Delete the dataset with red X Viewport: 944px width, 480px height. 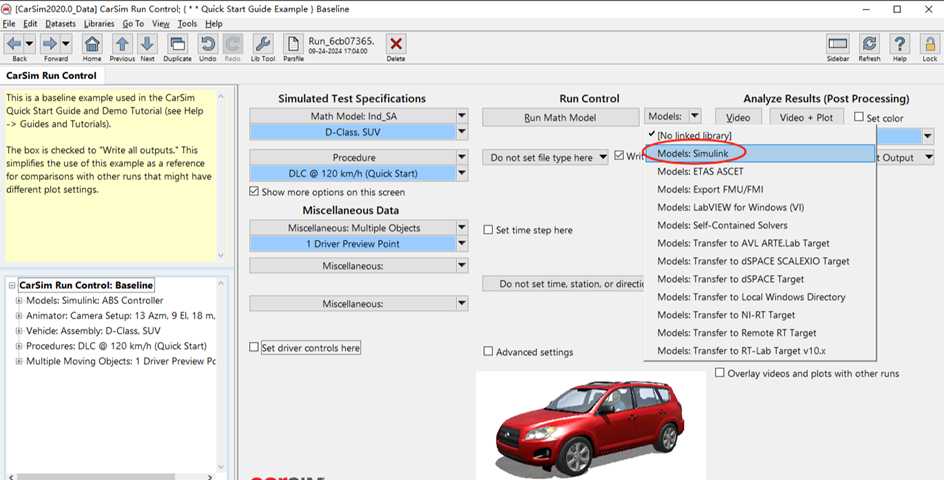pos(396,44)
